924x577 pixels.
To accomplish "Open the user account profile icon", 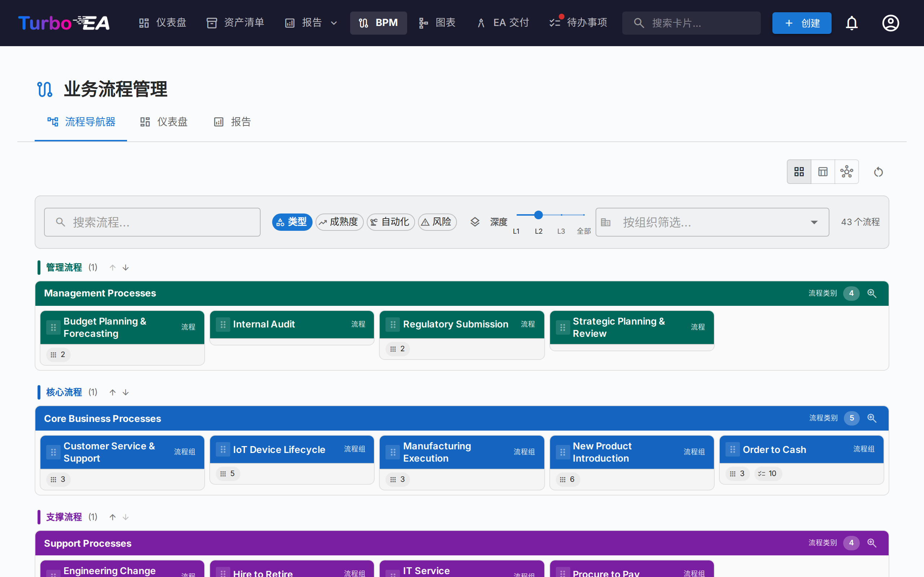I will point(890,23).
